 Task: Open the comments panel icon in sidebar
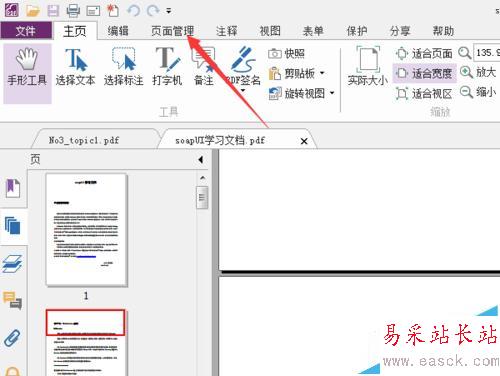point(13,300)
